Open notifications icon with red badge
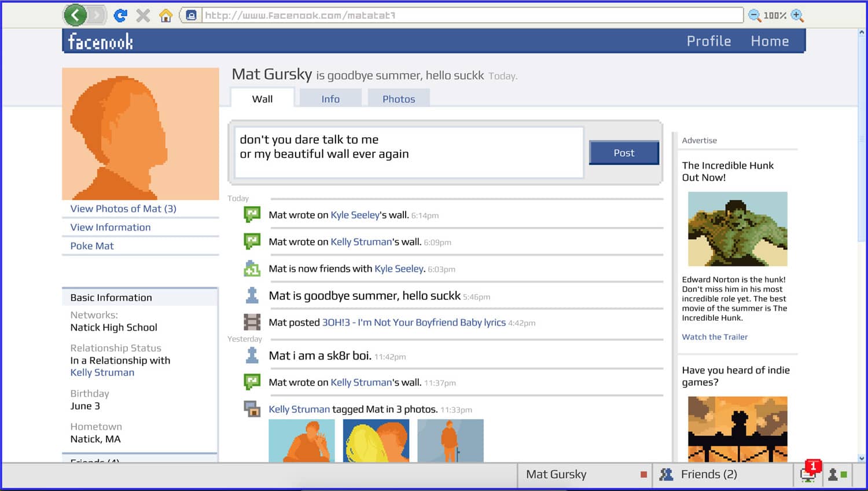Viewport: 868px width, 491px height. (x=808, y=474)
